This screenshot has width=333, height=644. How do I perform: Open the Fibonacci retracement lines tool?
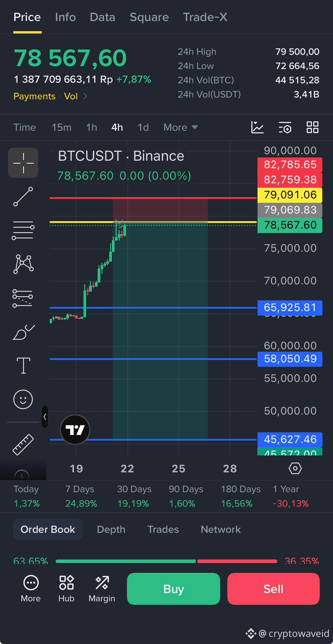tap(23, 230)
